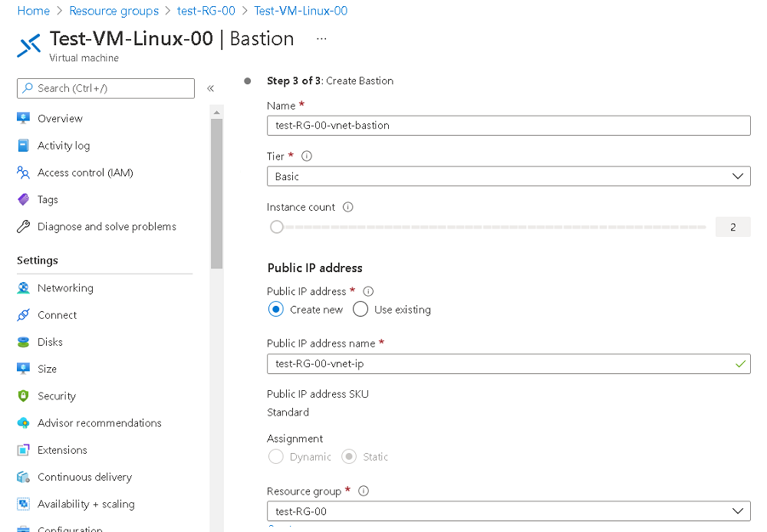
Task: Open the Resource group dropdown test-RG-00
Action: tap(509, 511)
